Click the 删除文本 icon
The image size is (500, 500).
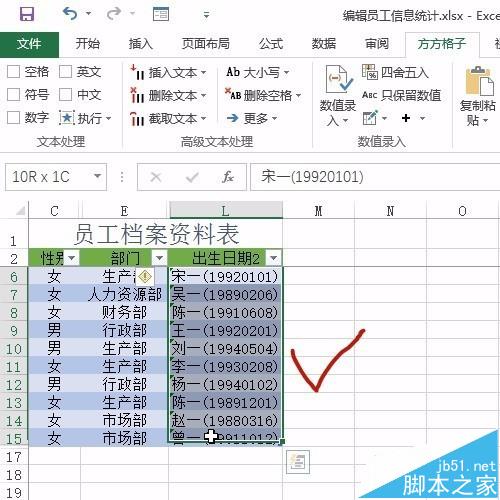coord(137,95)
